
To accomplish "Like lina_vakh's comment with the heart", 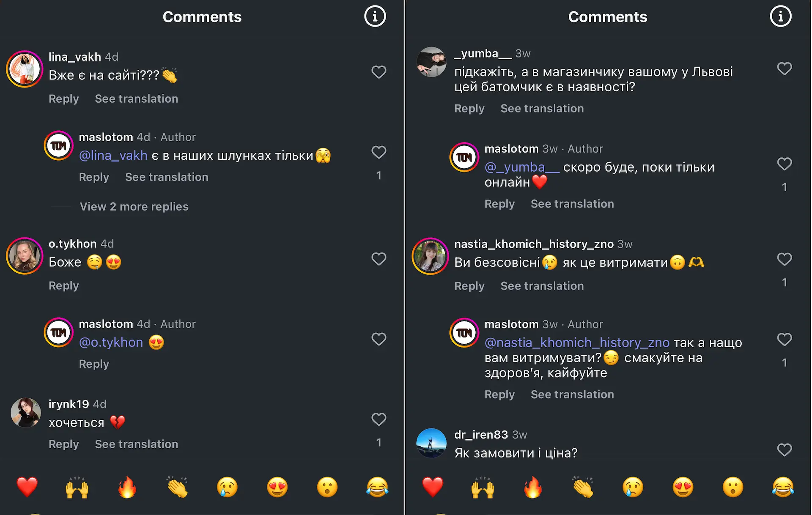I will tap(379, 72).
